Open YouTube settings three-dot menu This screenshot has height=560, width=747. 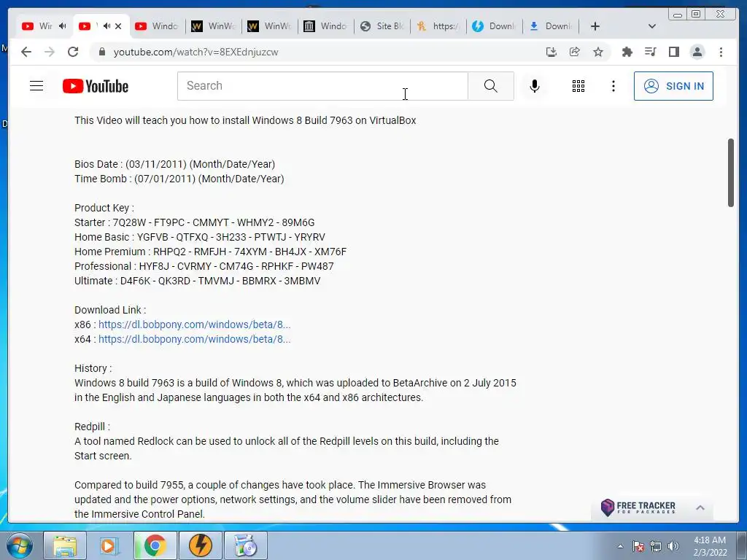coord(613,86)
